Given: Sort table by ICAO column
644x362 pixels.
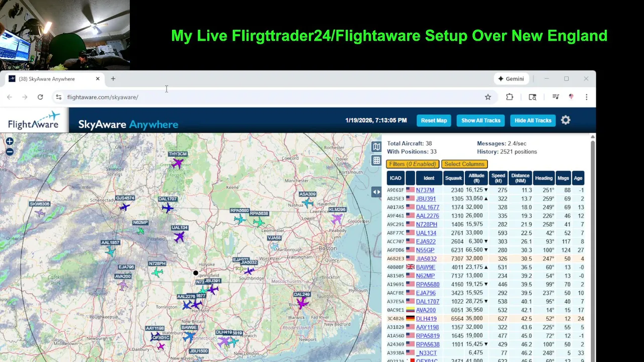Looking at the screenshot, I should click(395, 178).
